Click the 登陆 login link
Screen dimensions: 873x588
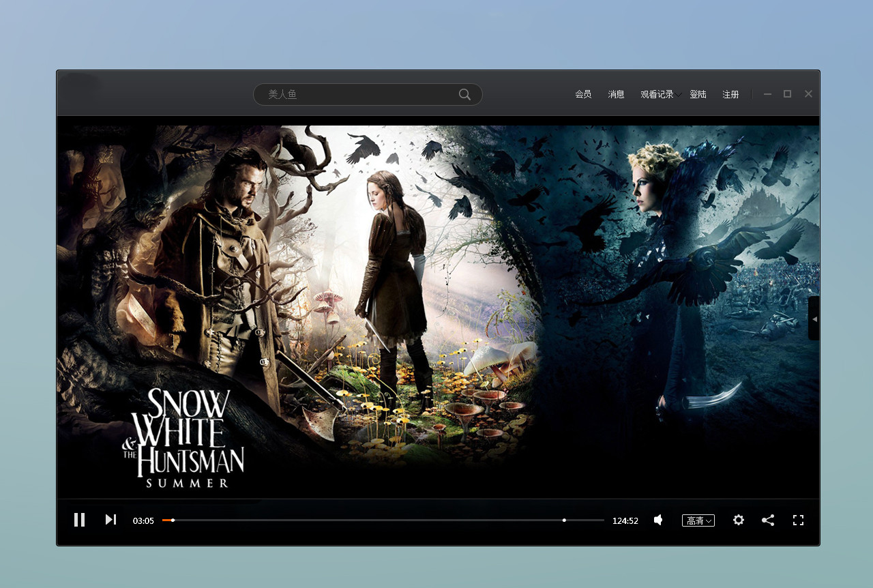pyautogui.click(x=698, y=95)
